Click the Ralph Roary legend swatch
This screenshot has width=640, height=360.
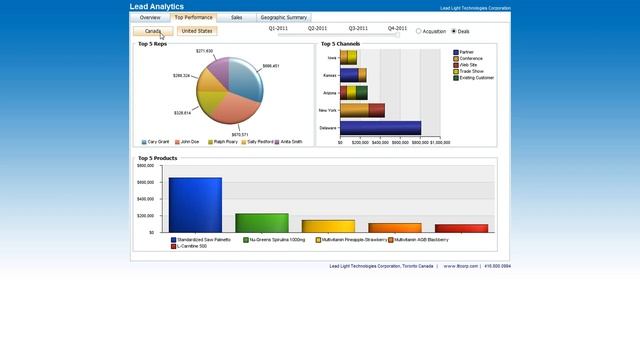pos(210,142)
